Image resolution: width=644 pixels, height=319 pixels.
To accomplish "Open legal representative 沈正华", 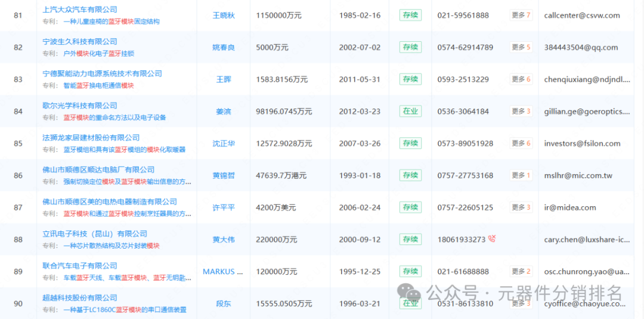I will tap(224, 144).
